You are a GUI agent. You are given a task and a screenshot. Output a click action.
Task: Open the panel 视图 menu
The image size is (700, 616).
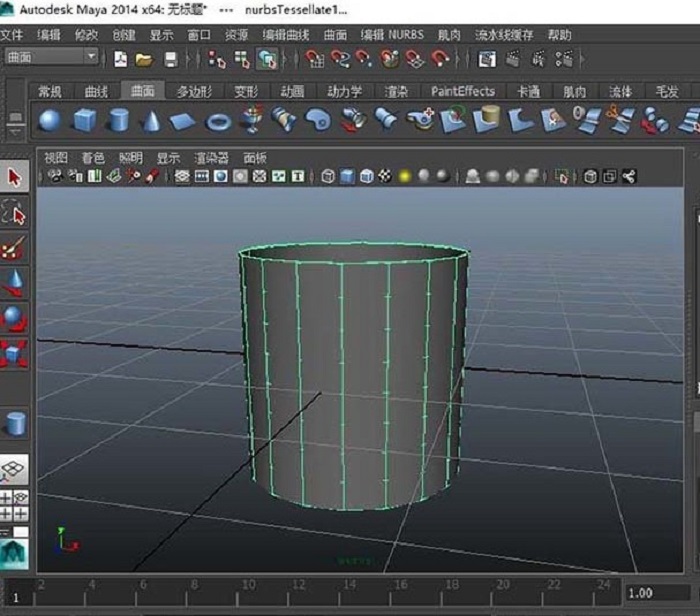pos(56,158)
